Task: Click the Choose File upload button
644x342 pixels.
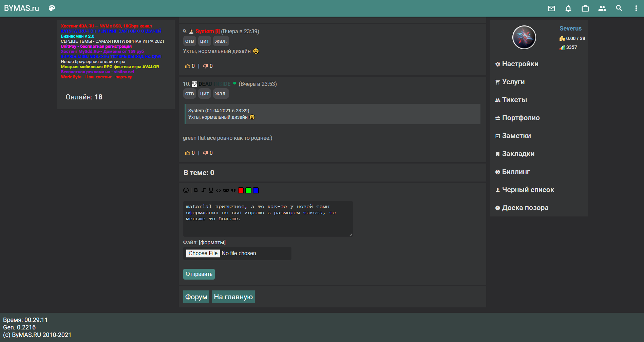Action: click(x=203, y=253)
